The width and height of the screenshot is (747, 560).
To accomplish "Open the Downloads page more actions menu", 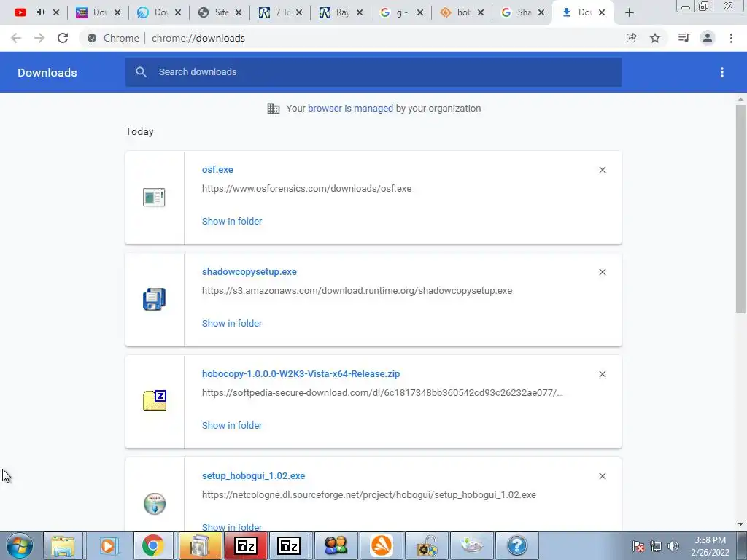I will (x=721, y=72).
